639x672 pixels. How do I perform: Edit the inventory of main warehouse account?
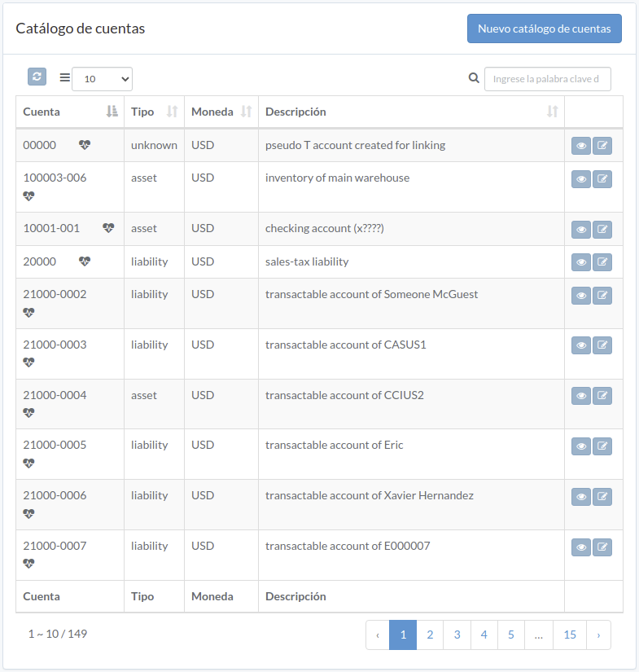click(602, 179)
